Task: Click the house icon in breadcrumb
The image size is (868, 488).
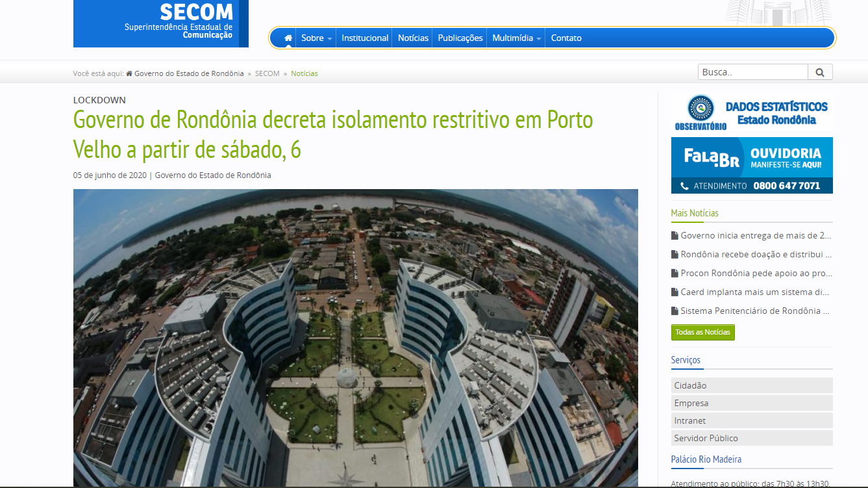Action: [129, 73]
